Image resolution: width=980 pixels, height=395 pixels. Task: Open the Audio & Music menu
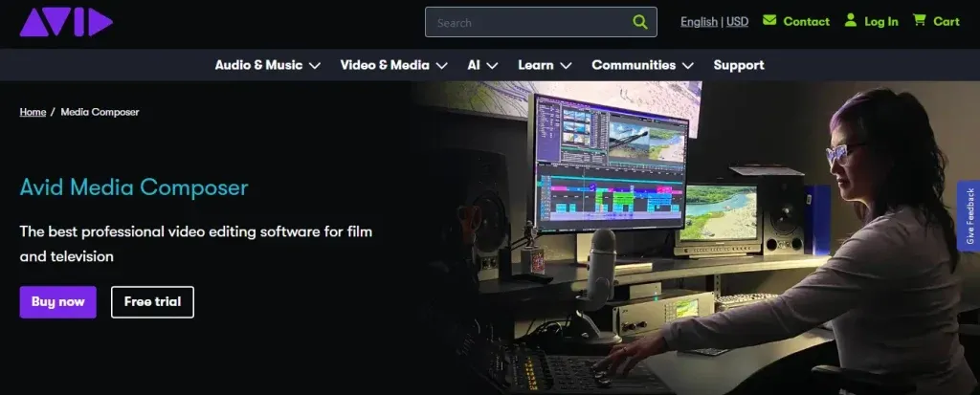(x=258, y=65)
